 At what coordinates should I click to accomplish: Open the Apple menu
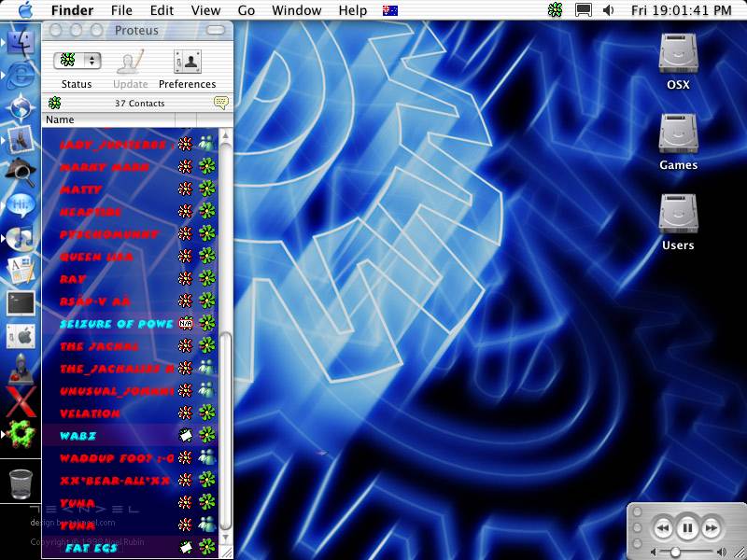(x=24, y=10)
